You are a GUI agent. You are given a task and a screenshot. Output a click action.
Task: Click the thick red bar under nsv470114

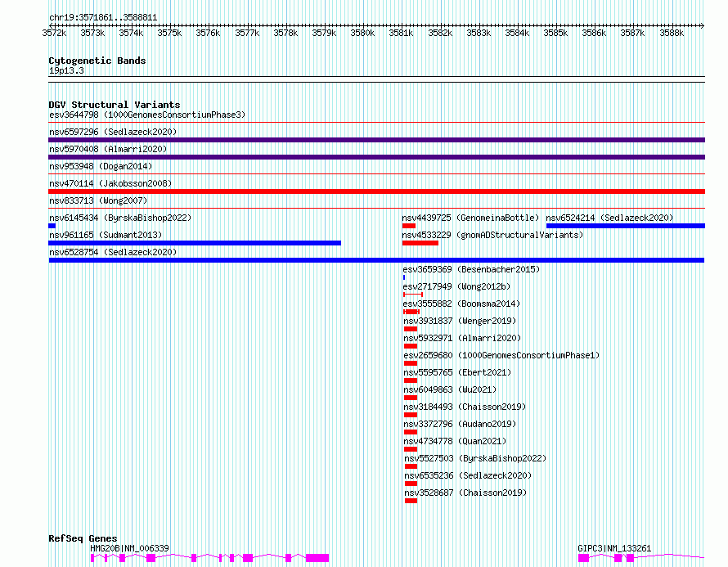tap(376, 191)
